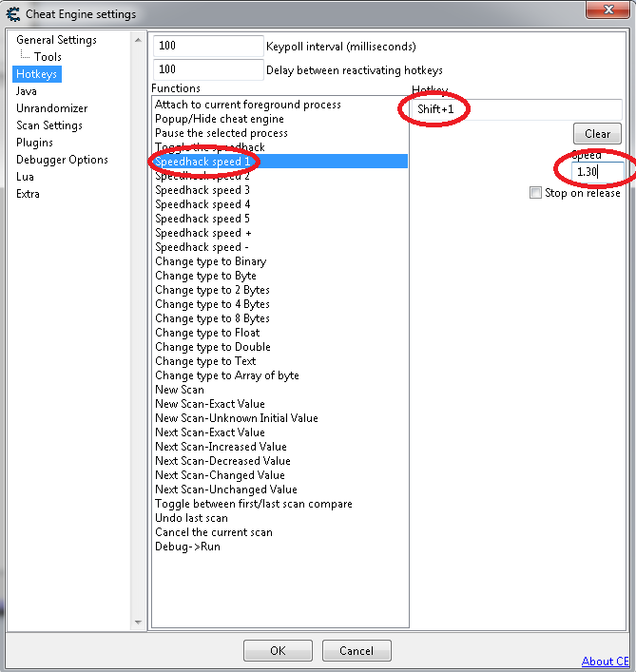
Task: Click the Cancel button
Action: tap(357, 650)
